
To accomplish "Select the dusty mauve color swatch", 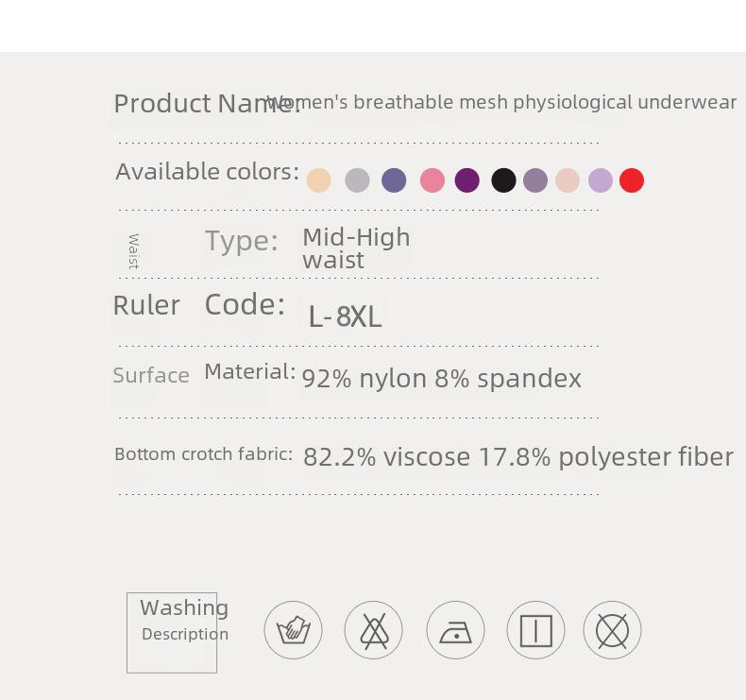I will (535, 180).
